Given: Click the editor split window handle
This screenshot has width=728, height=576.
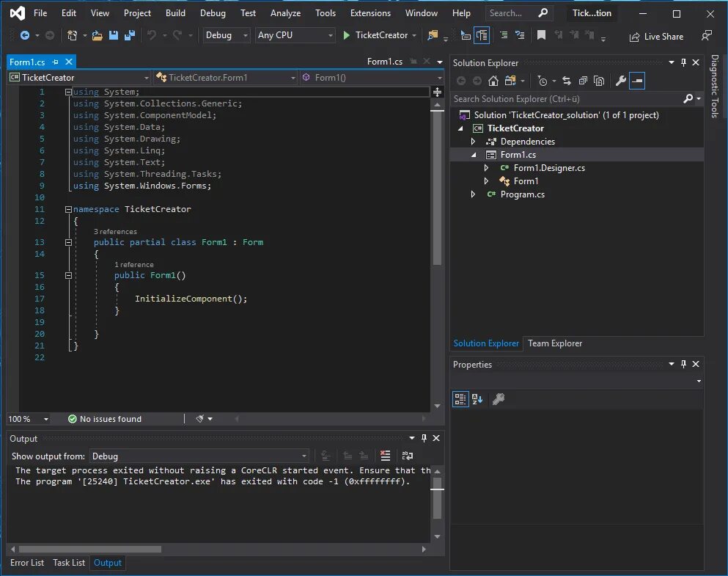Looking at the screenshot, I should (438, 92).
